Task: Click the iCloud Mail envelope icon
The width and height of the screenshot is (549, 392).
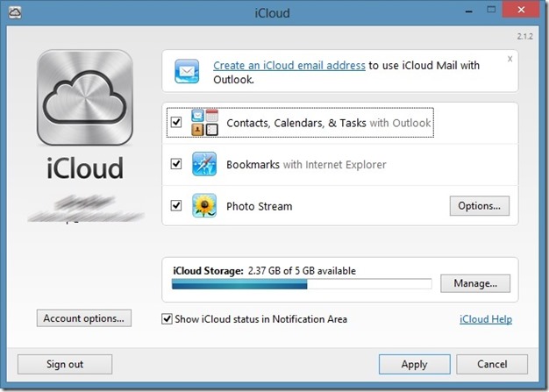Action: click(187, 71)
